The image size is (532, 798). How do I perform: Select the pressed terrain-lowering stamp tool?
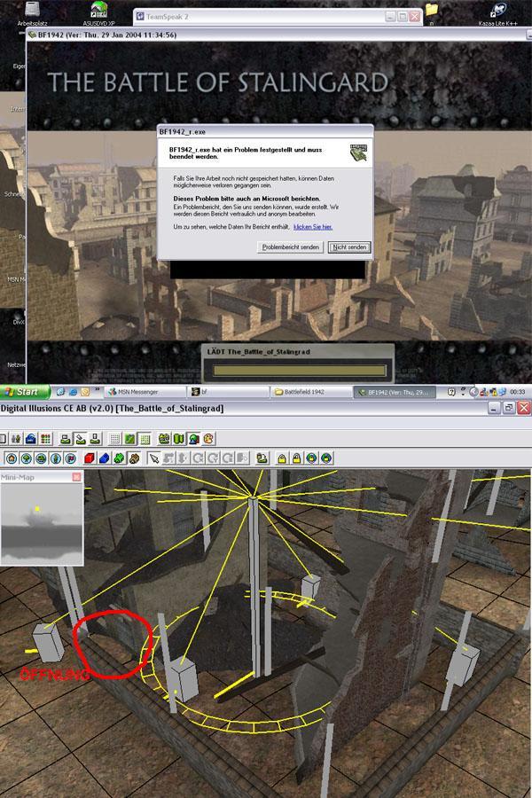81,439
